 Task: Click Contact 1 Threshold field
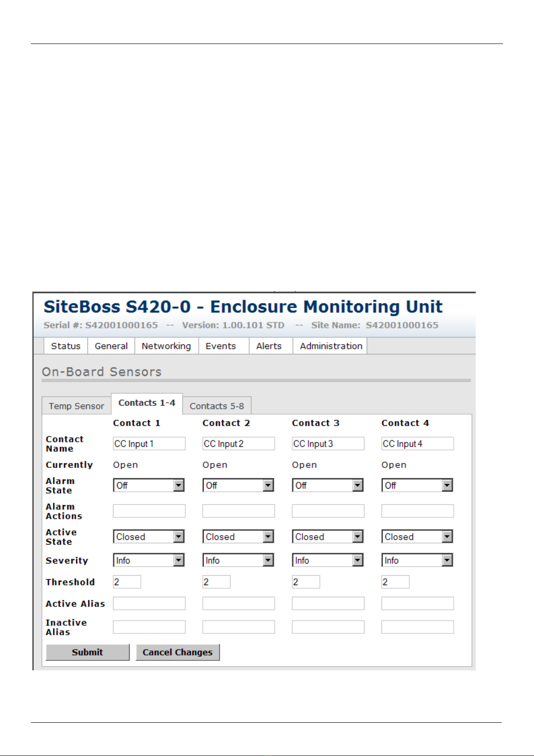pyautogui.click(x=127, y=582)
